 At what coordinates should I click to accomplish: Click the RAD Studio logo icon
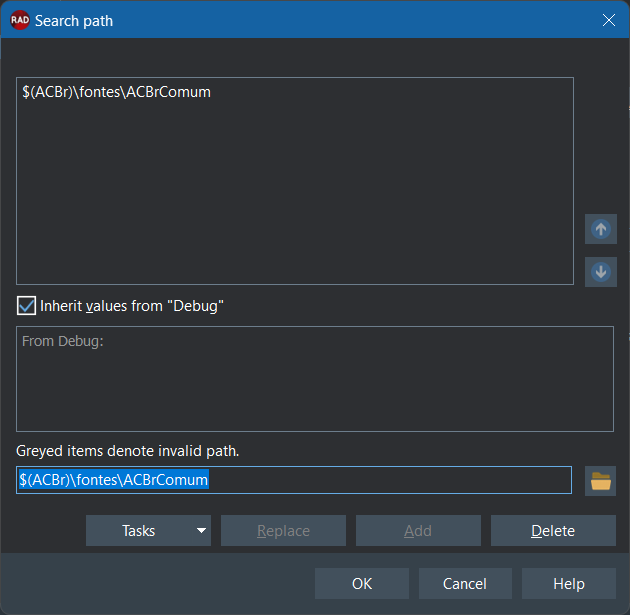coord(20,20)
